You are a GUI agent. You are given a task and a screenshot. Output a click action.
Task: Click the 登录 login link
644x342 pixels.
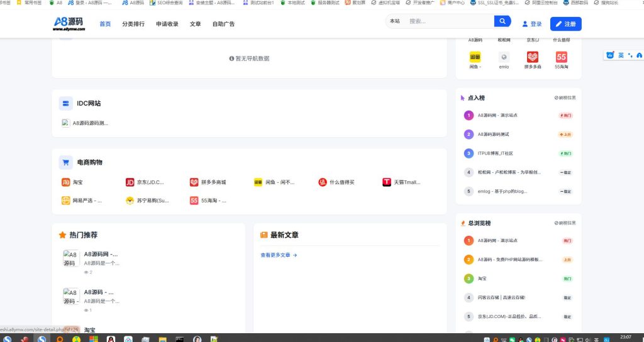click(532, 24)
